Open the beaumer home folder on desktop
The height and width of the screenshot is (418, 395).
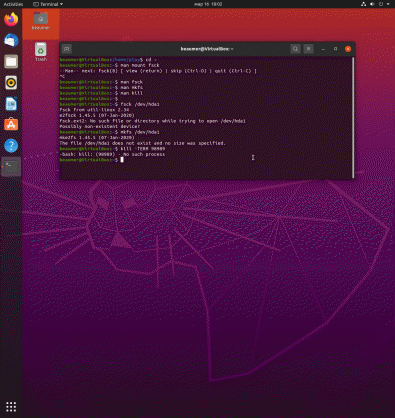[41, 21]
